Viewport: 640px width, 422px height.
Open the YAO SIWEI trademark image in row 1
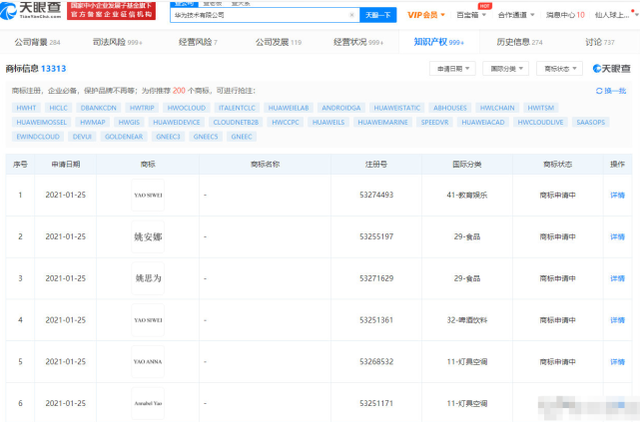click(148, 195)
